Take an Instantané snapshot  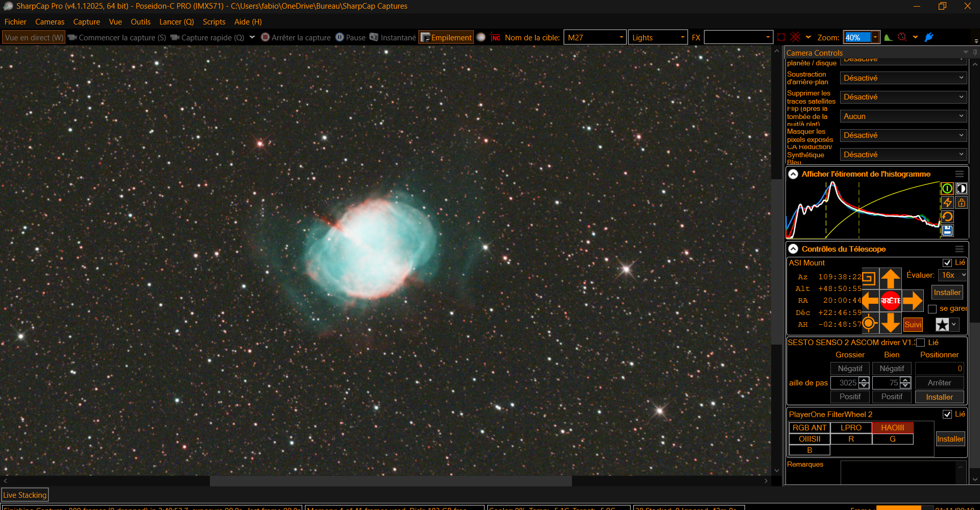(393, 37)
